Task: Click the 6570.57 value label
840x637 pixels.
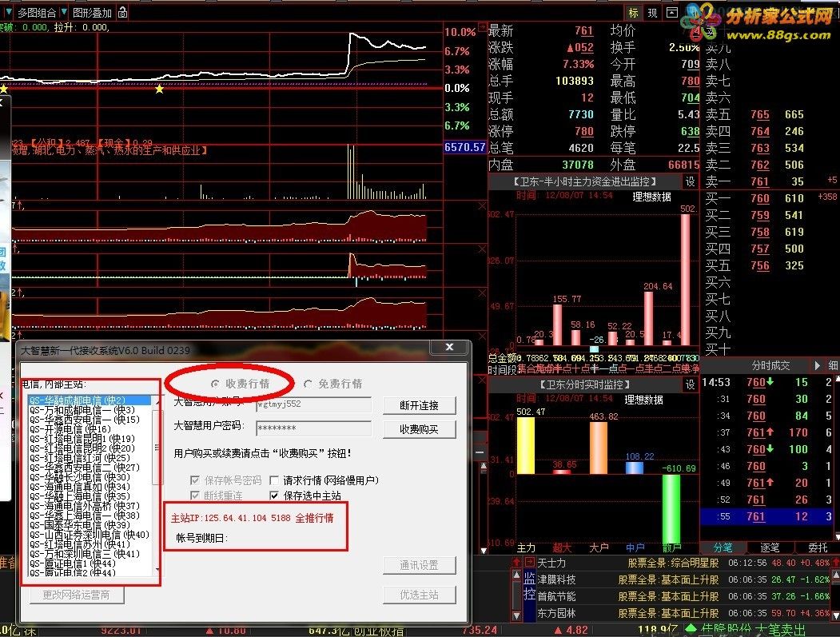Action: pyautogui.click(x=464, y=147)
